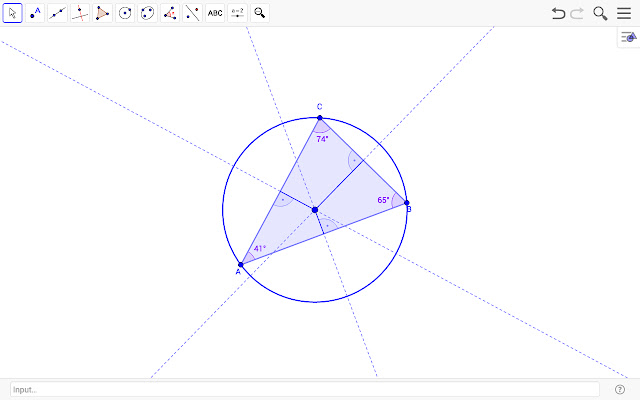
Task: Select the ABC text tool
Action: coord(215,13)
